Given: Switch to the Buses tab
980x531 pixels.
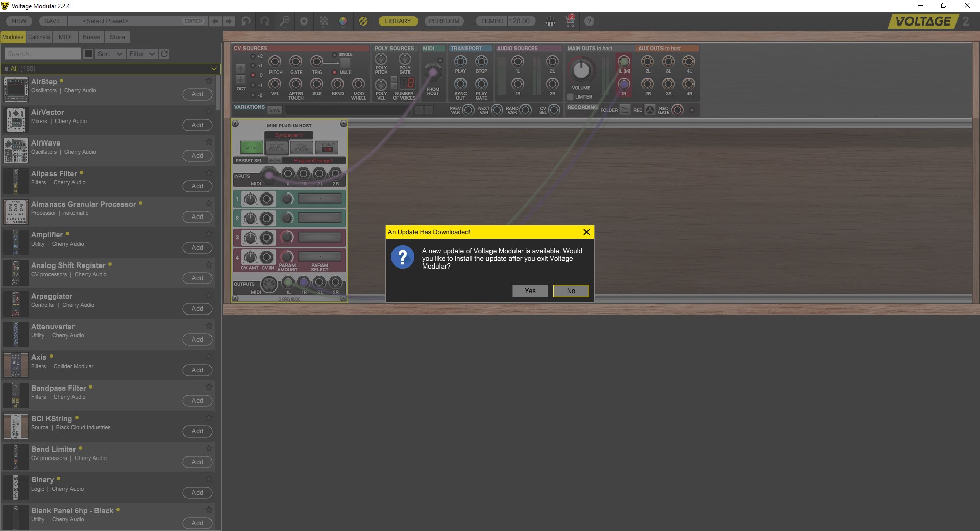Looking at the screenshot, I should point(91,37).
